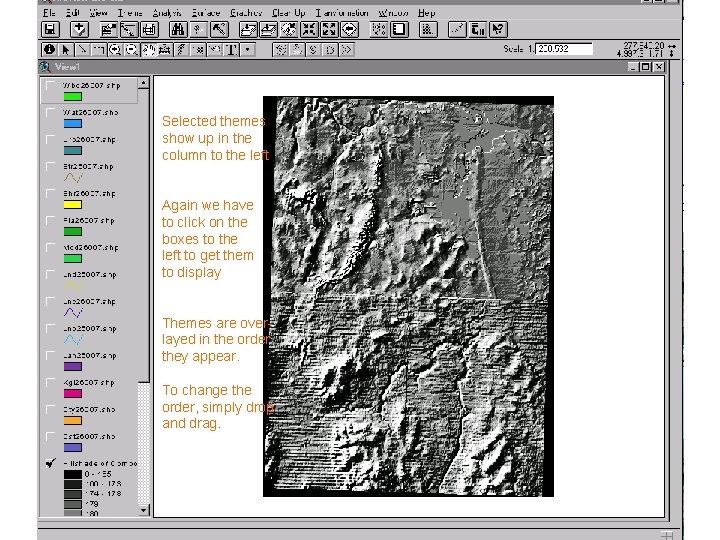Click the scale input field
Image resolution: width=720 pixels, height=540 pixels.
[564, 48]
